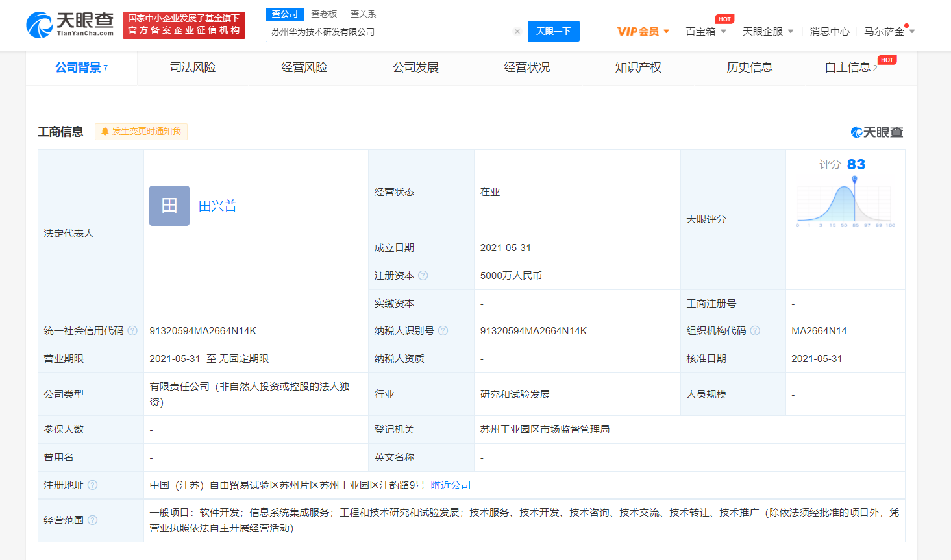Expand the 天眼企服 menu
This screenshot has height=560, width=951.
click(768, 31)
